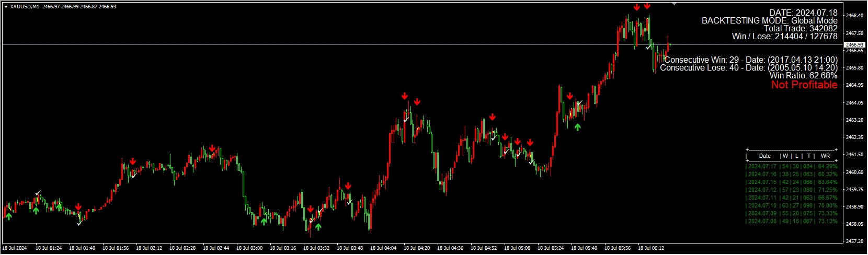Click the 2465.80 price scale value
Viewport: 868px width, 255px height.
click(854, 68)
